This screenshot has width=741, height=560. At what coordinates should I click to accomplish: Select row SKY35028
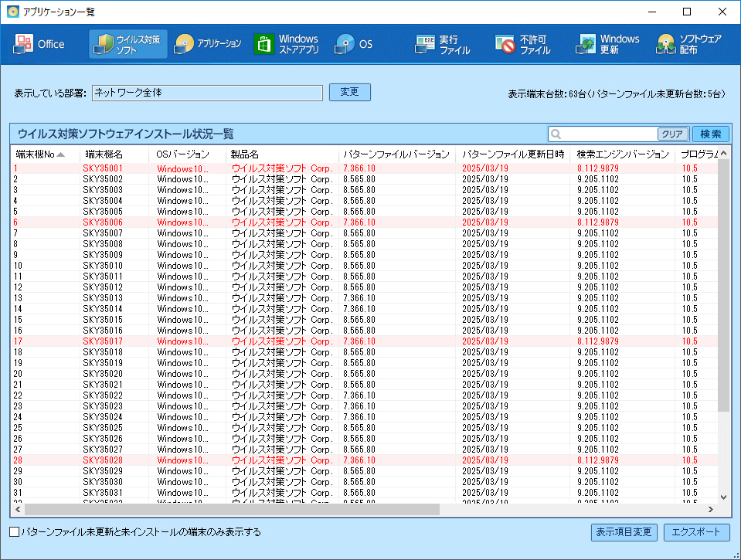click(x=365, y=460)
